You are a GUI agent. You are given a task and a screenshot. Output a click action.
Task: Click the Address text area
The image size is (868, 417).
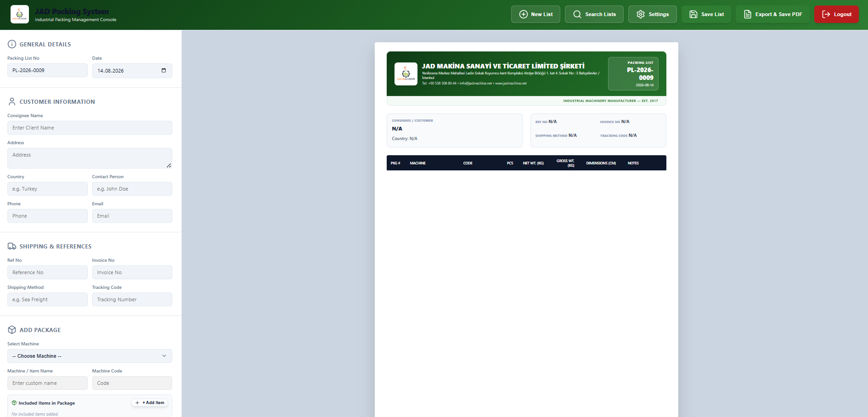90,158
